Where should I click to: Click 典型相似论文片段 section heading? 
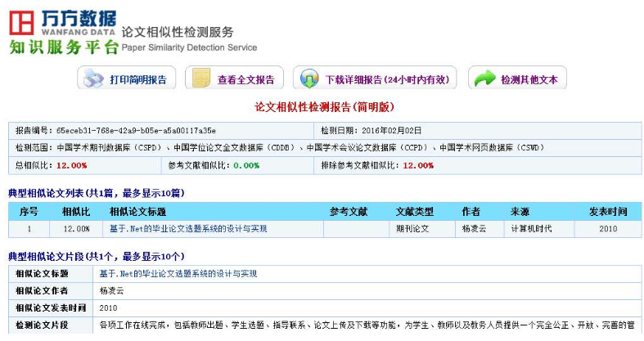click(96, 257)
